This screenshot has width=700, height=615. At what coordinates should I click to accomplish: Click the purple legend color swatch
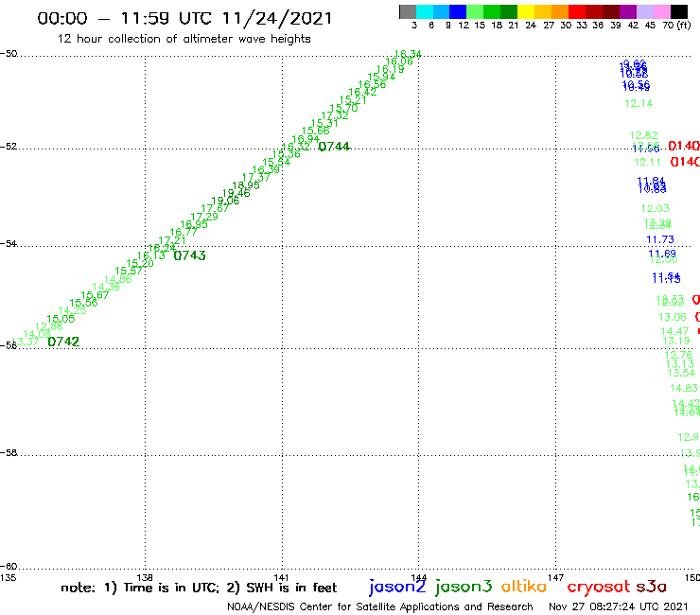pyautogui.click(x=628, y=11)
